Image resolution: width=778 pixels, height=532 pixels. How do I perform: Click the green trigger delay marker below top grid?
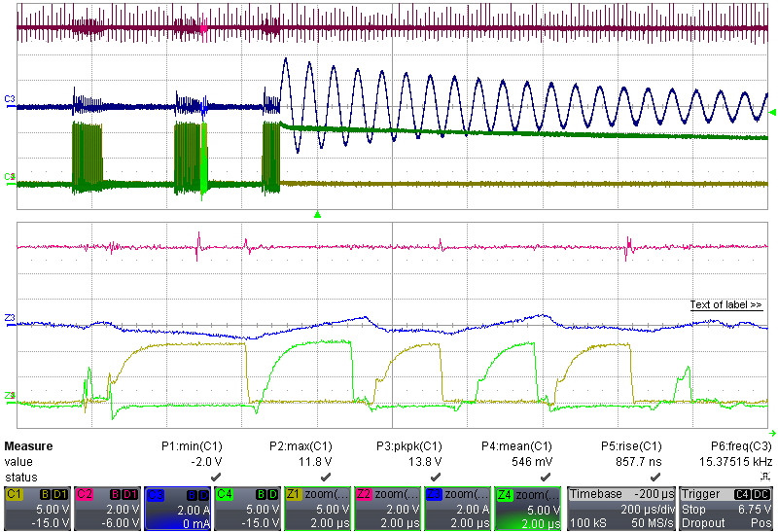318,214
